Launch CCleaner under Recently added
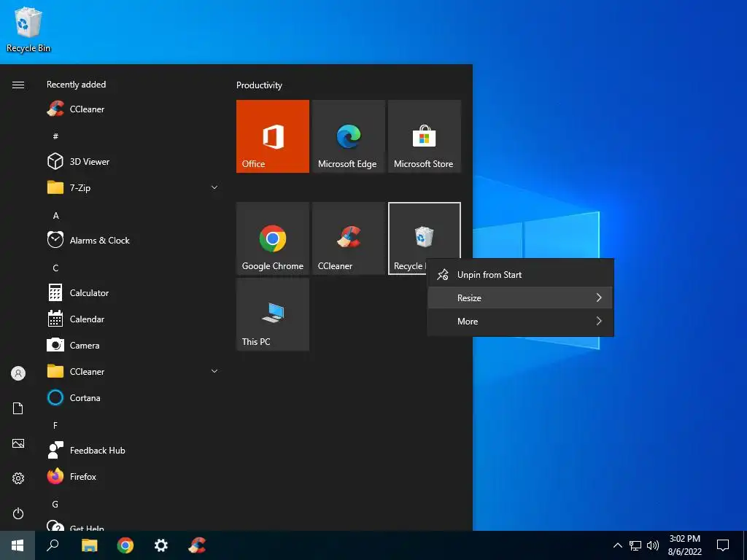Viewport: 747px width, 560px height. click(133, 109)
